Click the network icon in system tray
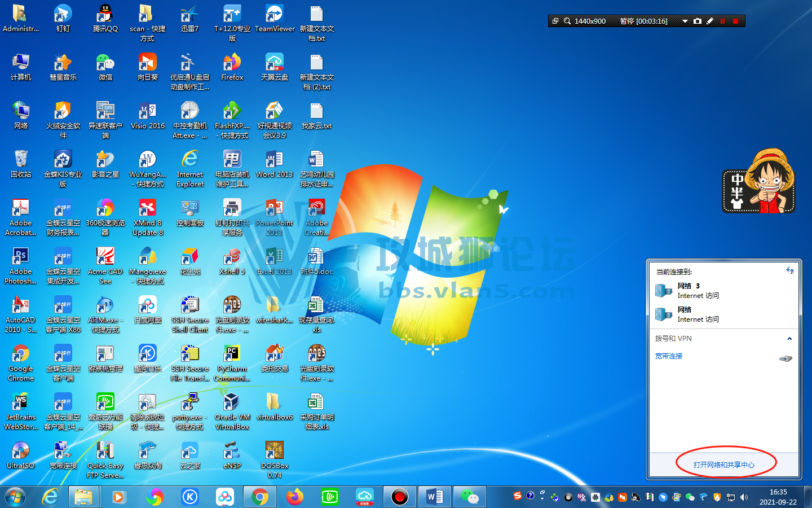The width and height of the screenshot is (812, 508). tap(731, 497)
